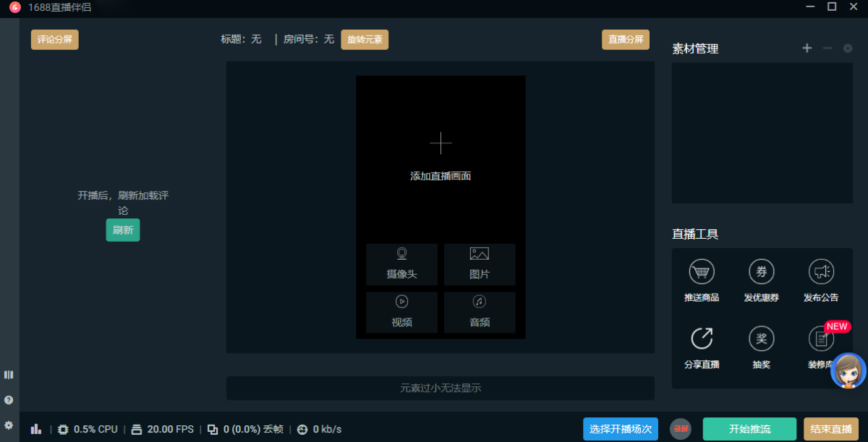Select the 摄像头 camera source icon

pyautogui.click(x=401, y=265)
